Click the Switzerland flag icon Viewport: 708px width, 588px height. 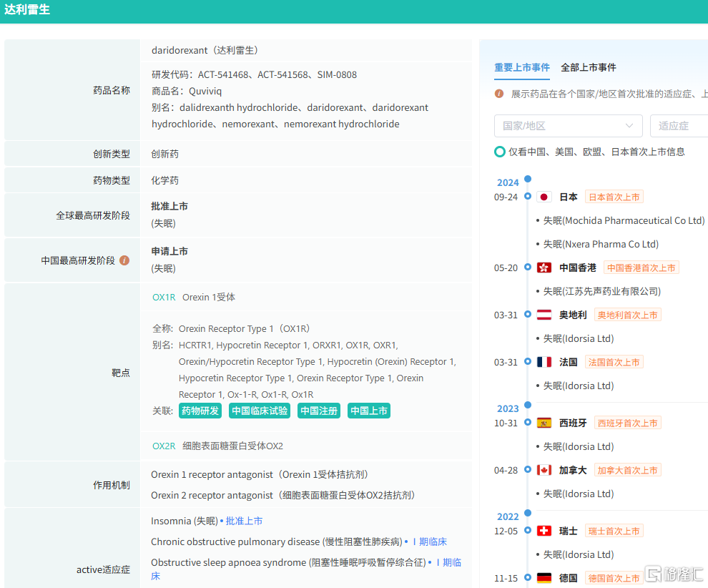544,531
